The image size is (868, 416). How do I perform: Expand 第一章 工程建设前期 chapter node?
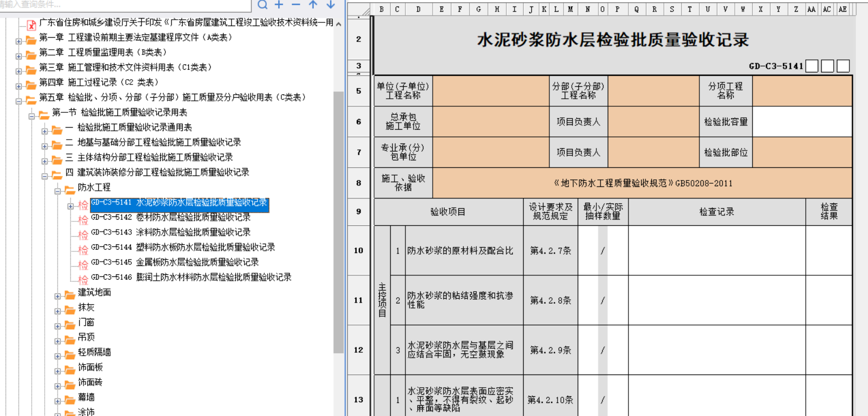pos(19,41)
